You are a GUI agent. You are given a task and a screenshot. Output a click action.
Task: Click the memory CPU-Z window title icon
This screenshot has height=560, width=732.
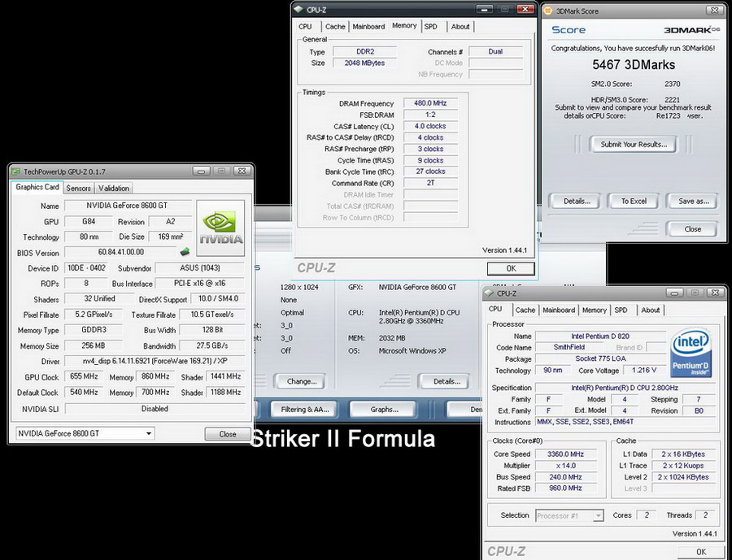(x=298, y=9)
